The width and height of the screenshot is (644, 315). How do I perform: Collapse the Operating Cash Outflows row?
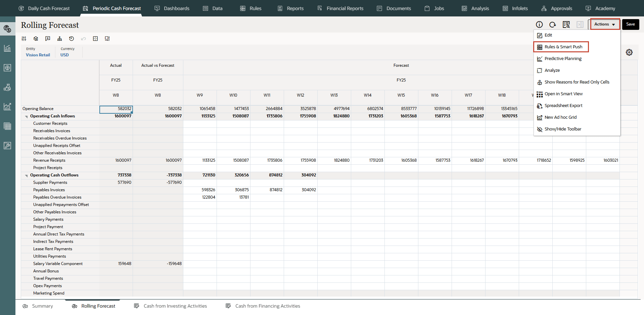(26, 175)
